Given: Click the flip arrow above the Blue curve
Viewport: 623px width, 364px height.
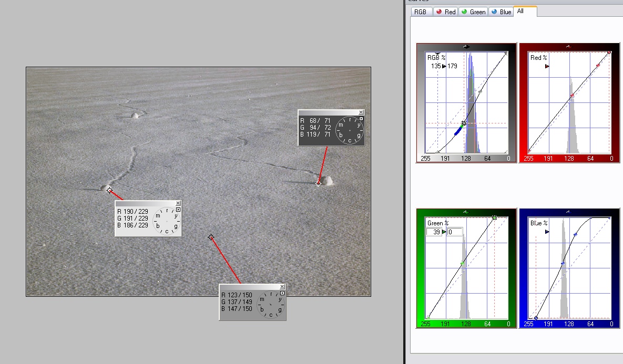Looking at the screenshot, I should click(x=568, y=212).
